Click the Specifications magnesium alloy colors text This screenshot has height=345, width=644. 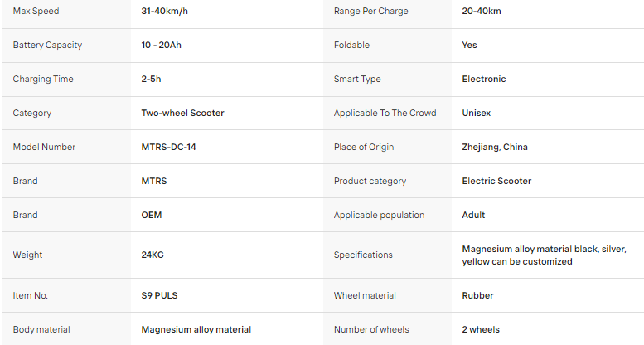(545, 255)
